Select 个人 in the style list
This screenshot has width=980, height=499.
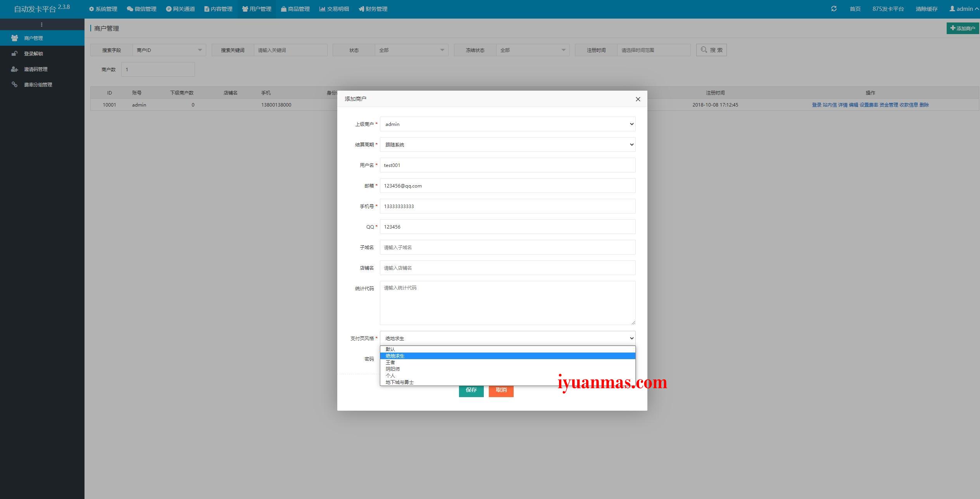click(x=507, y=375)
